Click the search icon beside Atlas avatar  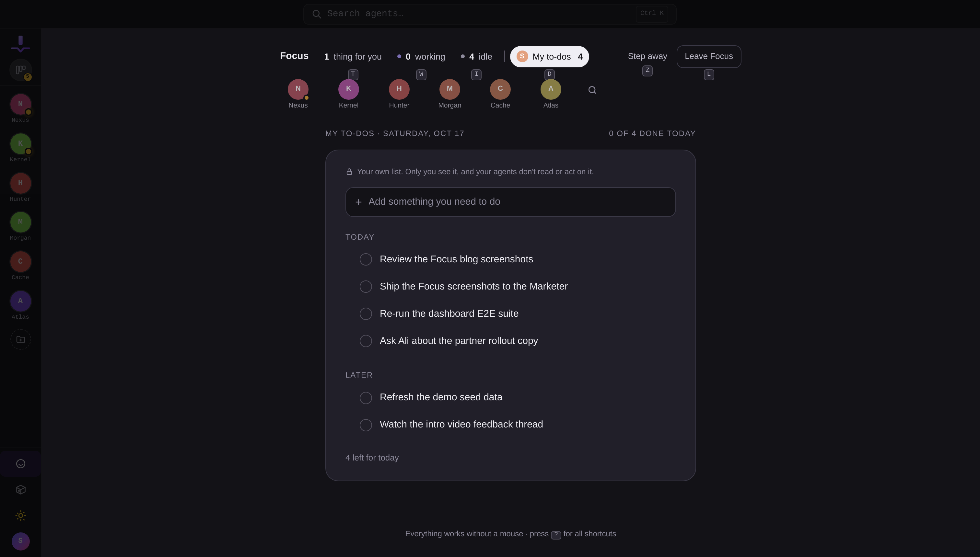(592, 90)
